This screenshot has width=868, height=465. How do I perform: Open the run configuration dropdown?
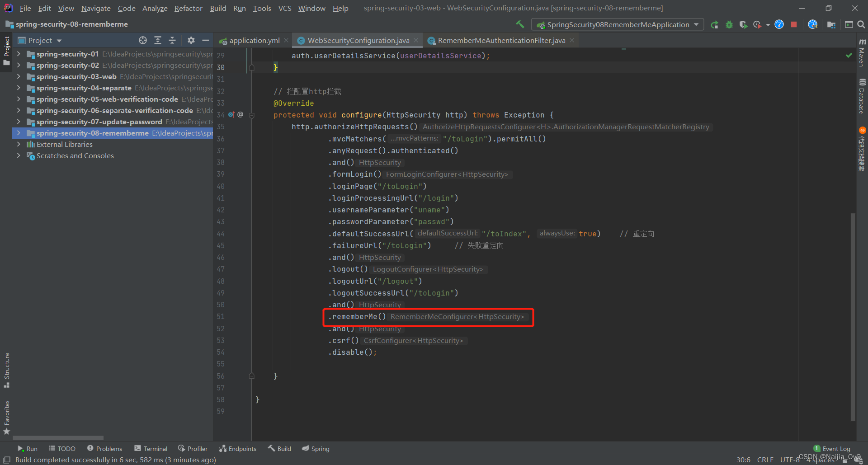[617, 24]
